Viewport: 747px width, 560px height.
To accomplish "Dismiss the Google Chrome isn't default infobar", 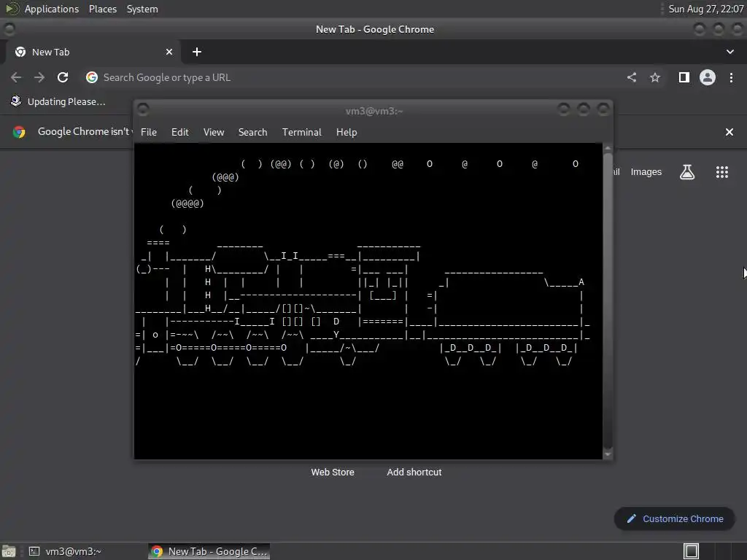I will coord(729,132).
